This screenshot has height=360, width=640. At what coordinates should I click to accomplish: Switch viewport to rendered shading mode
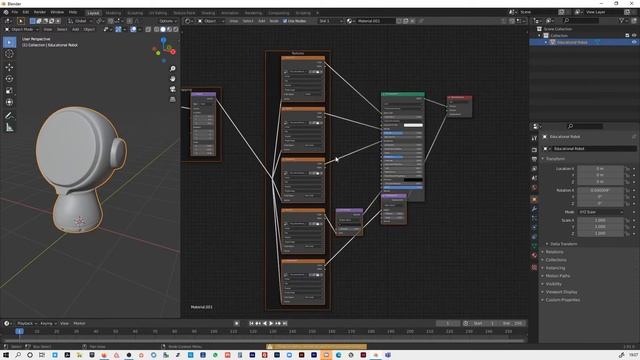175,29
